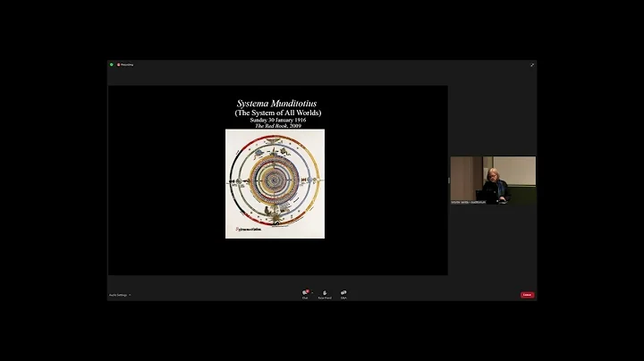Expand the Audio Settings caret

click(130, 295)
